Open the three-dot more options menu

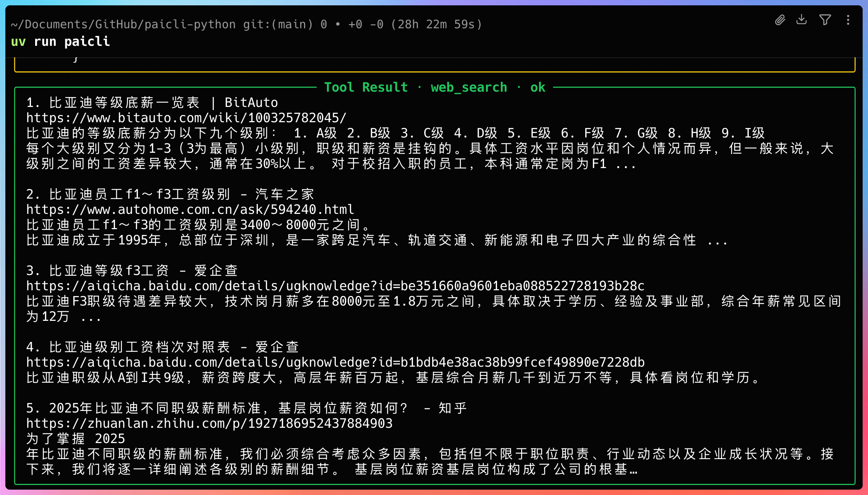(848, 20)
